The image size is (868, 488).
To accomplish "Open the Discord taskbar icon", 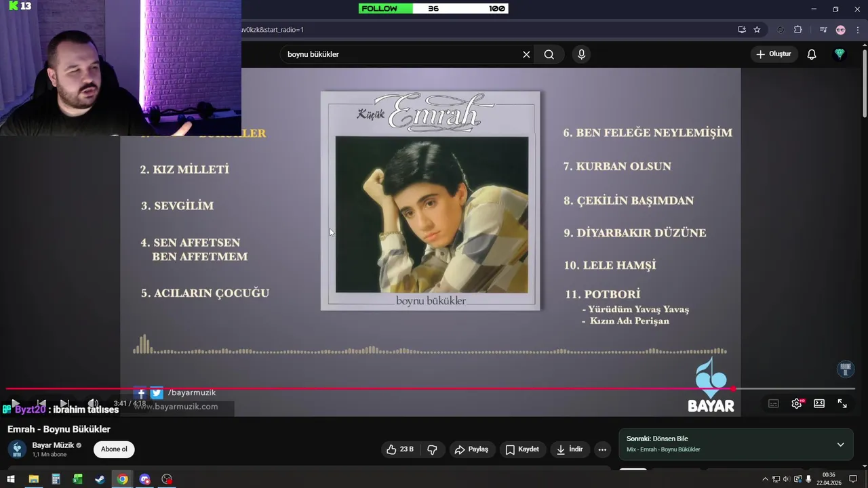I will tap(144, 479).
